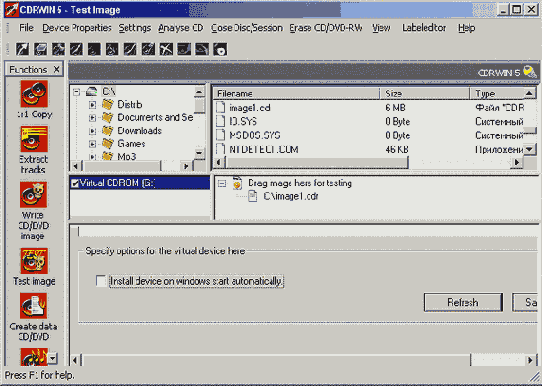The width and height of the screenshot is (542, 386).
Task: Click the Mp3 folder icon
Action: click(108, 156)
